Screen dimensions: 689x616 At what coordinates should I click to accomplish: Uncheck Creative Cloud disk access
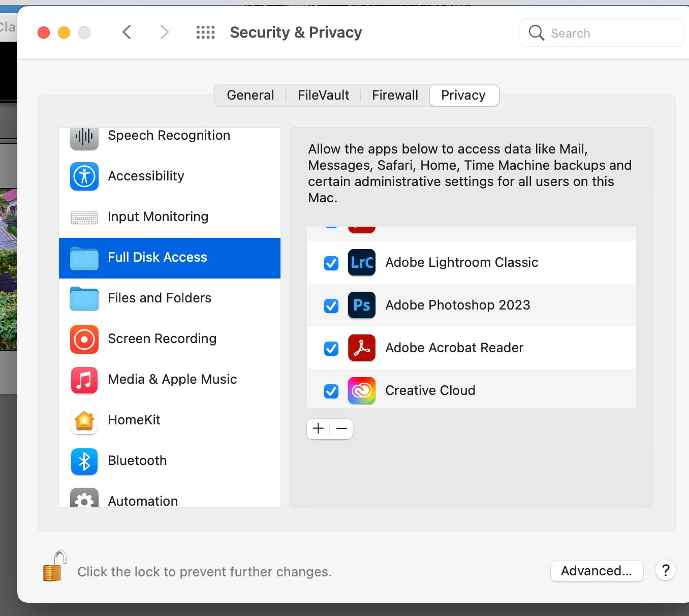pyautogui.click(x=331, y=391)
